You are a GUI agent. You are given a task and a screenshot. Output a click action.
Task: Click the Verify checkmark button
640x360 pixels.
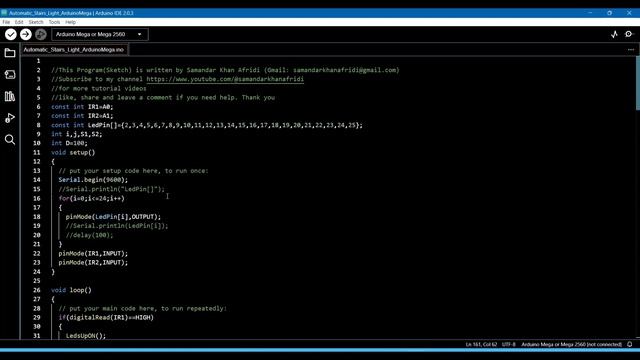[11, 34]
